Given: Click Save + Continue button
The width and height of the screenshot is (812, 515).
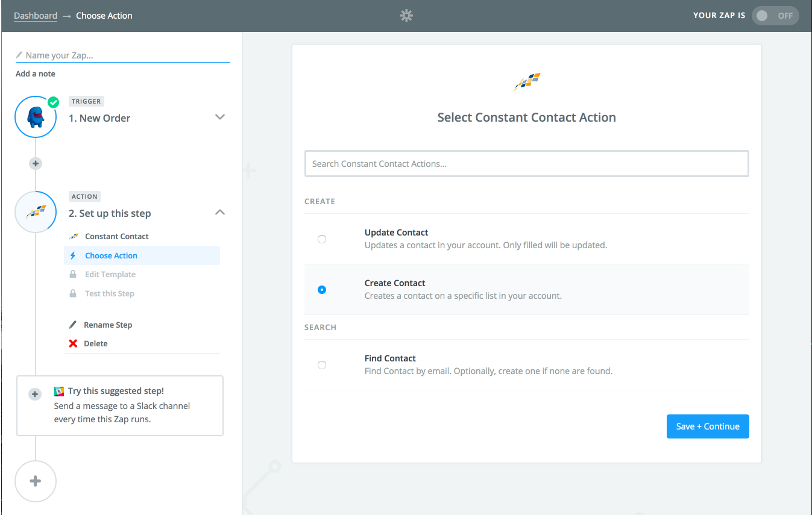Looking at the screenshot, I should [708, 426].
